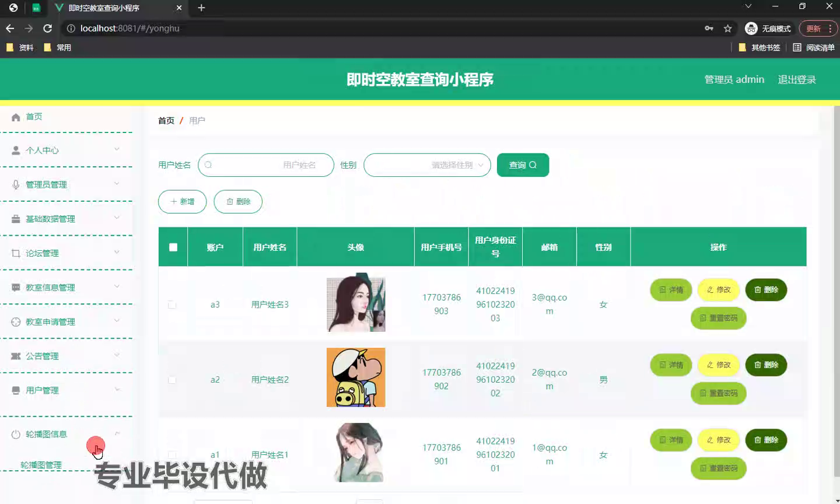
Task: Go back in browser history
Action: pos(10,28)
